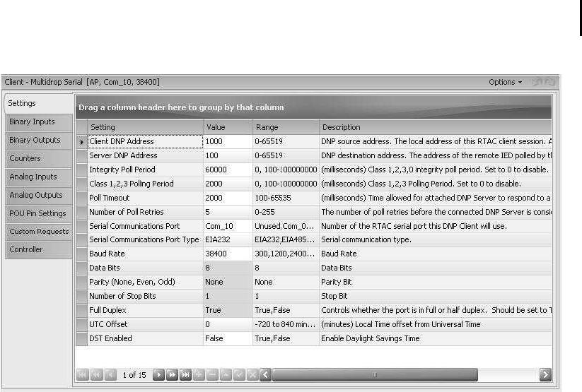Go to the first record in navigator
The width and height of the screenshot is (582, 392).
pos(83,374)
